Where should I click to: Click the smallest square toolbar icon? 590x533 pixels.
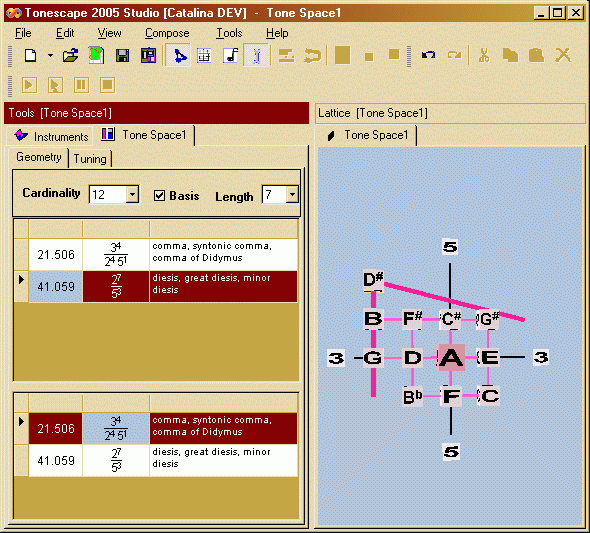coord(369,57)
